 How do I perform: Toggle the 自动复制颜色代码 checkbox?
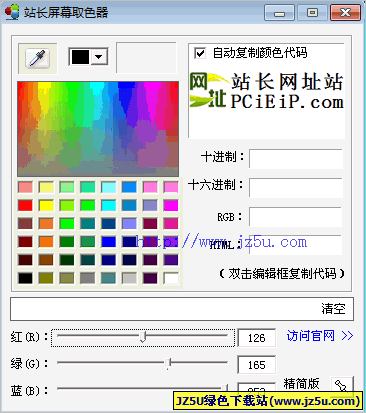click(200, 53)
